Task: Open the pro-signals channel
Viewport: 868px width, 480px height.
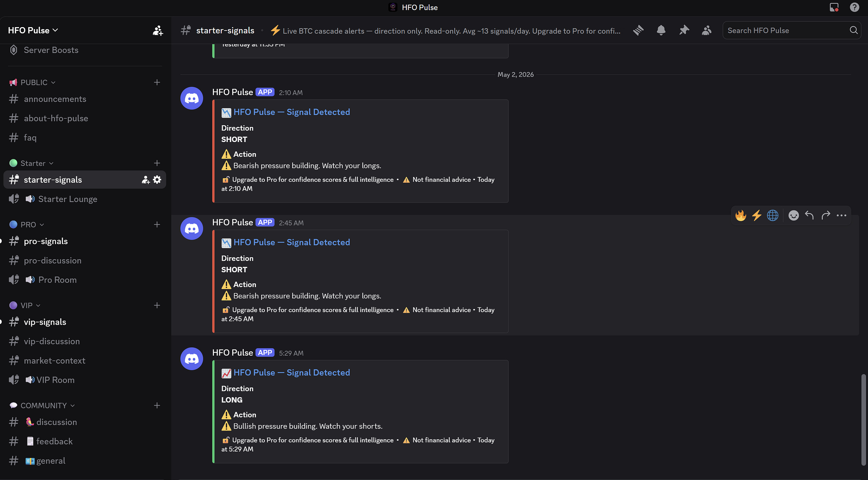Action: 85,241
